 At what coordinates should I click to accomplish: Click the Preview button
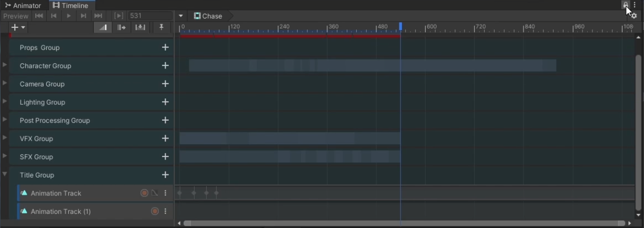coord(16,16)
